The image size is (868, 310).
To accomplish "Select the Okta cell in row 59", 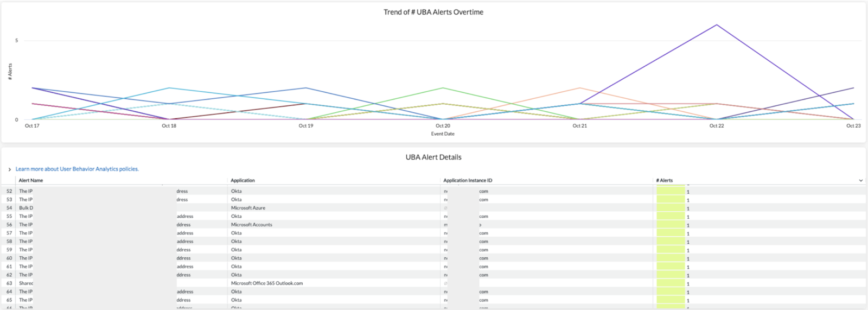I will (x=237, y=250).
